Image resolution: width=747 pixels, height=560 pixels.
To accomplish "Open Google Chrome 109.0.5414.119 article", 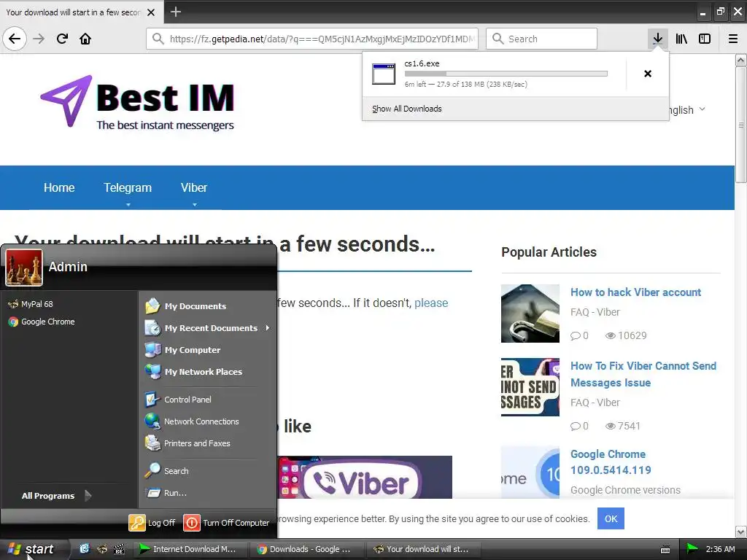I will tap(611, 462).
